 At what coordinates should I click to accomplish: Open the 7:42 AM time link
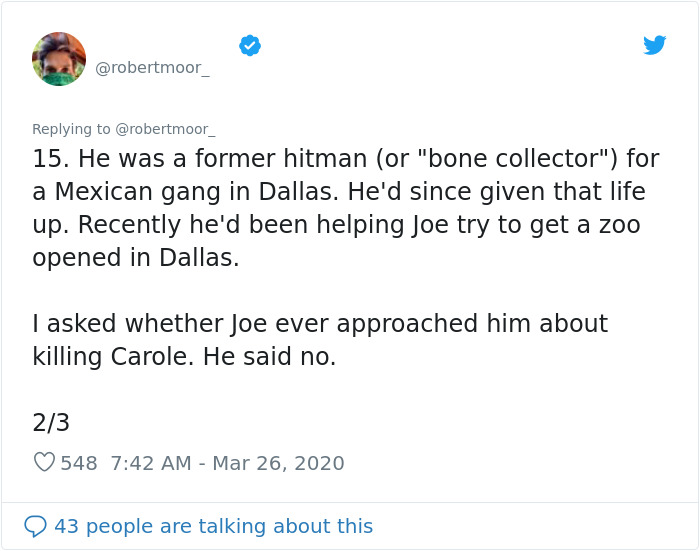pyautogui.click(x=151, y=463)
